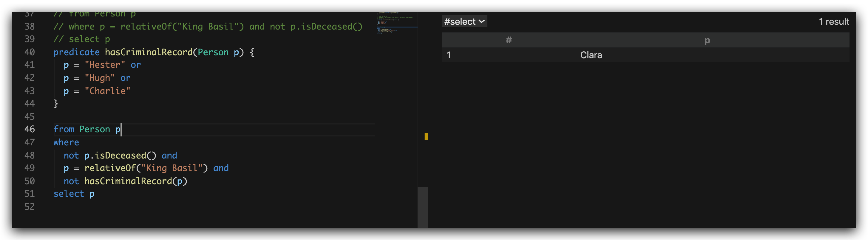This screenshot has height=240, width=868.
Task: Click the "Hester" string on line 41
Action: pyautogui.click(x=105, y=65)
